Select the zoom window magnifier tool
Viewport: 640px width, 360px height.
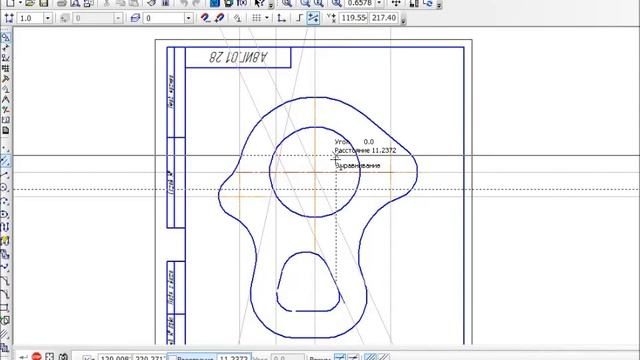point(287,3)
